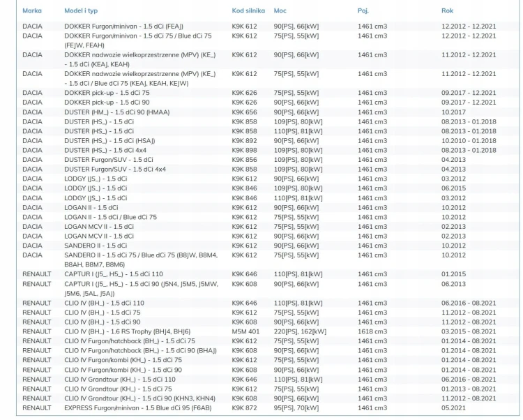This screenshot has height=420, width=523.
Task: Select the CLIO IV 1.6 RS Trophy row
Action: 268,331
